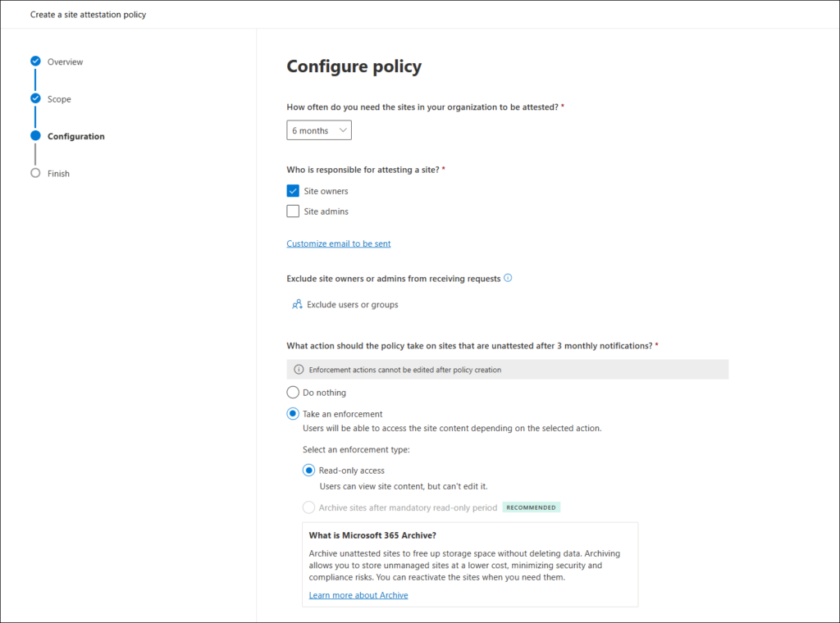
Task: Choose the Read-only access enforcement type
Action: tap(308, 471)
